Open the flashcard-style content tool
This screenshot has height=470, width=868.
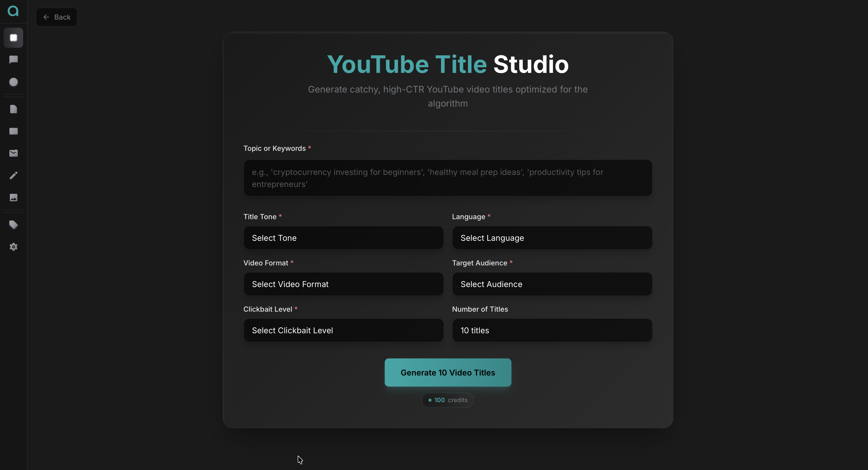pos(14,131)
